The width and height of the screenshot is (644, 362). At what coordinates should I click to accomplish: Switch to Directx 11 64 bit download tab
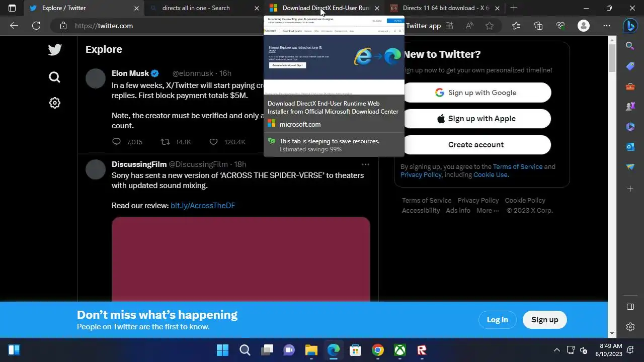tap(445, 8)
